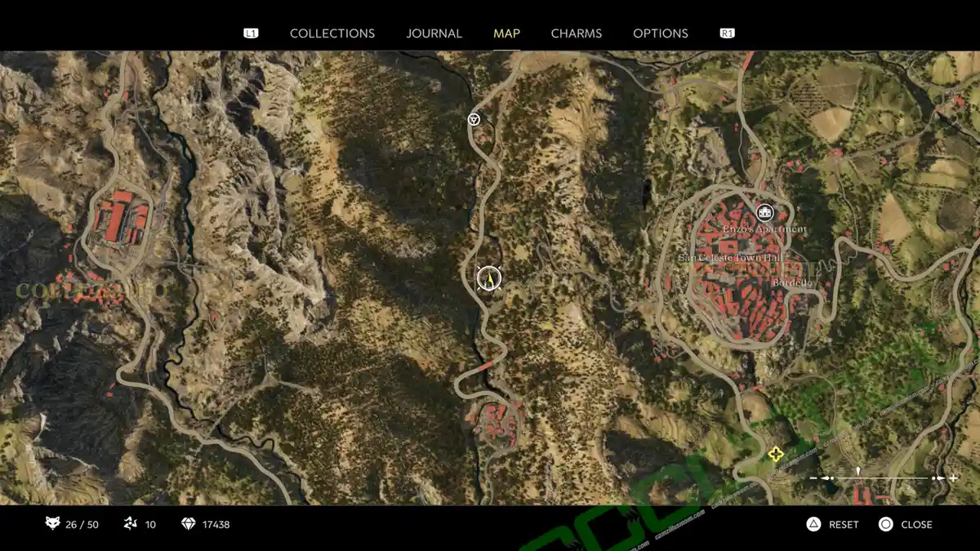Zoom in with the plus icon
The width and height of the screenshot is (980, 551).
953,478
